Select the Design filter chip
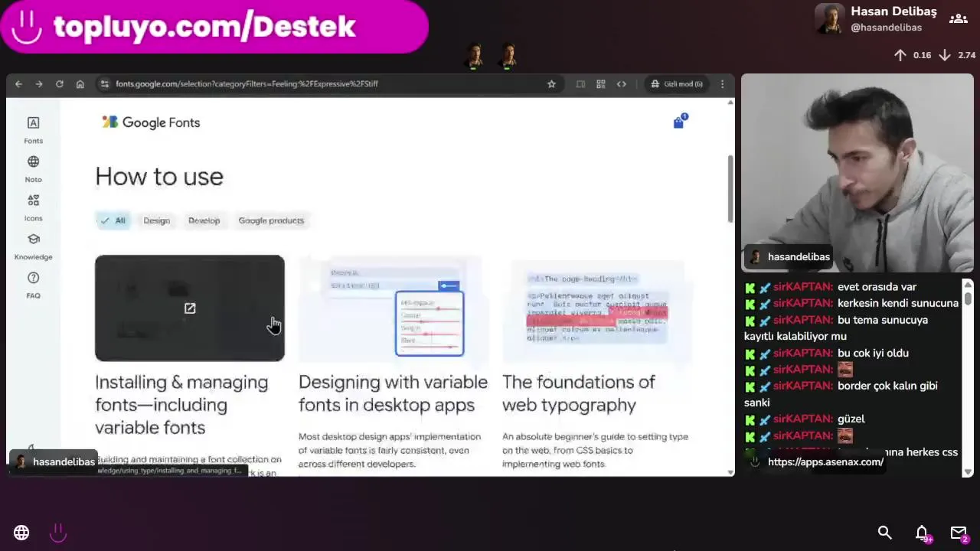 (x=156, y=220)
